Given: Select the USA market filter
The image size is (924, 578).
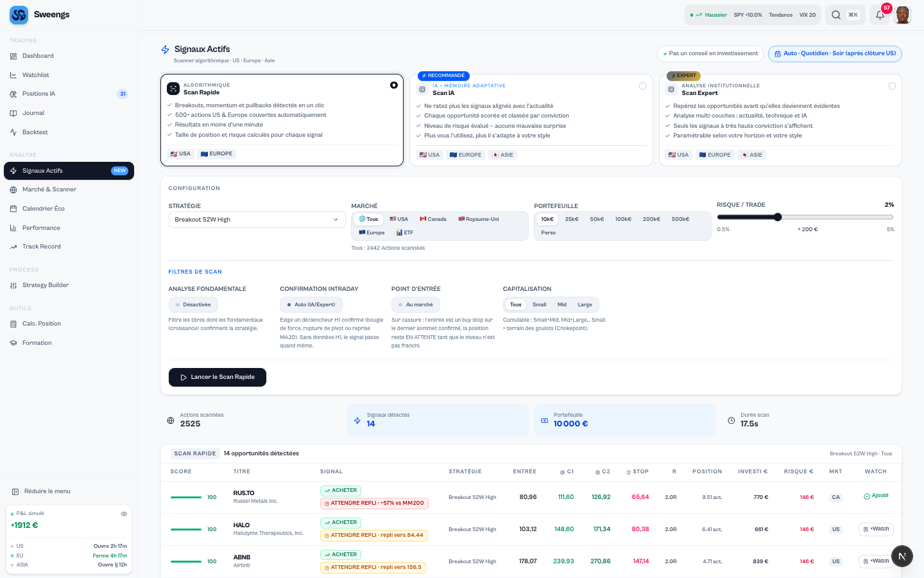Looking at the screenshot, I should 398,219.
